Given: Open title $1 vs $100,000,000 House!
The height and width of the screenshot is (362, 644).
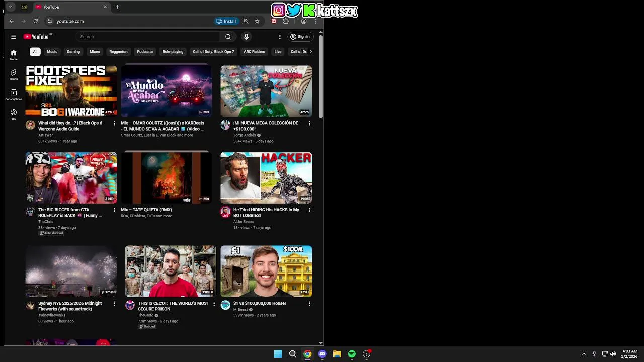Looking at the screenshot, I should click(260, 304).
